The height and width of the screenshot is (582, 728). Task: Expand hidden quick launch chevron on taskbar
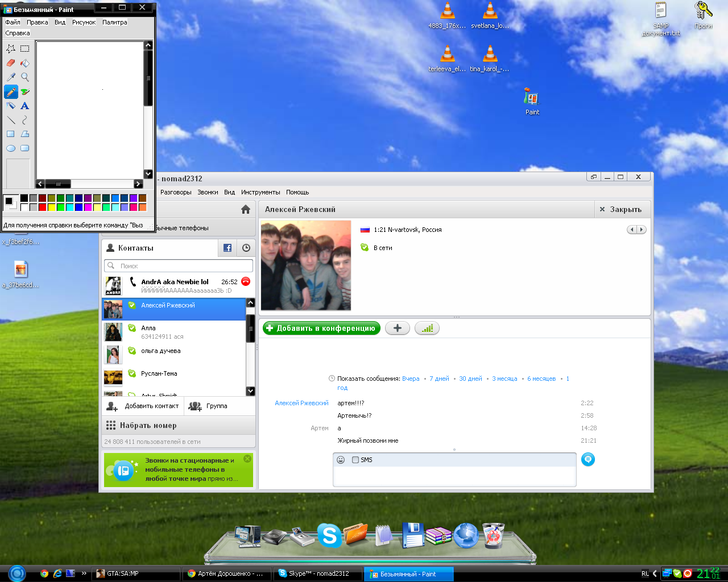84,573
